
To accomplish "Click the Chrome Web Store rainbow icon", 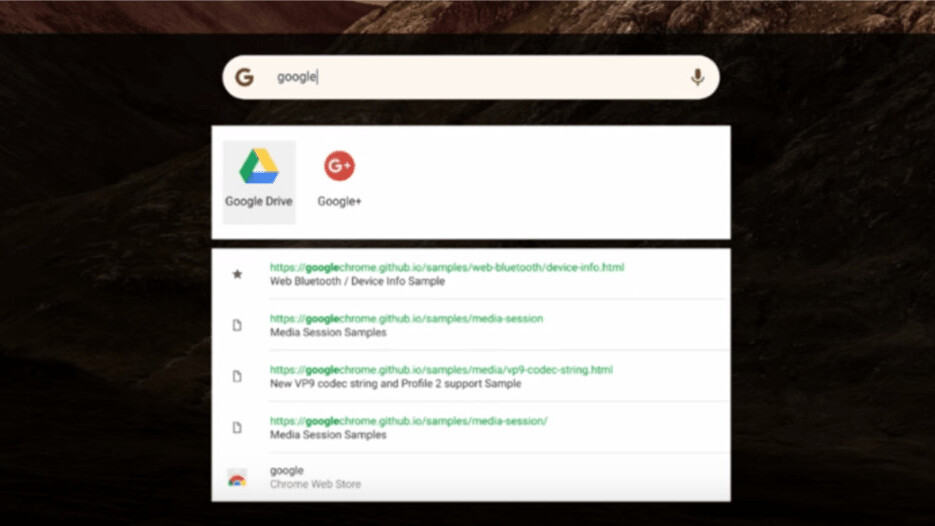I will (237, 478).
